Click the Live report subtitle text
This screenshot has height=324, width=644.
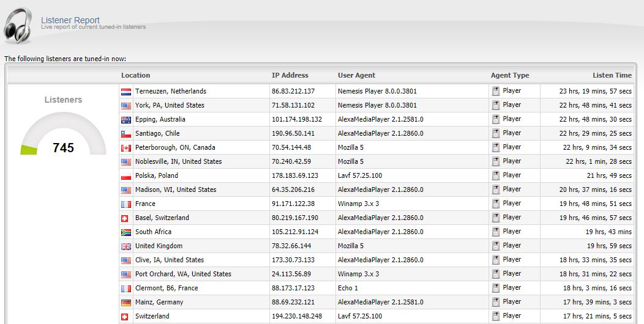click(x=93, y=27)
